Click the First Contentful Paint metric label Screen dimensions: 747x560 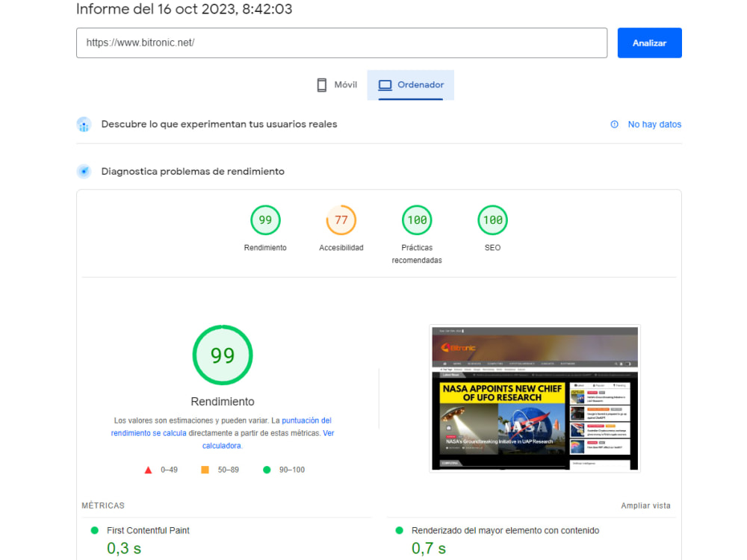tap(148, 530)
